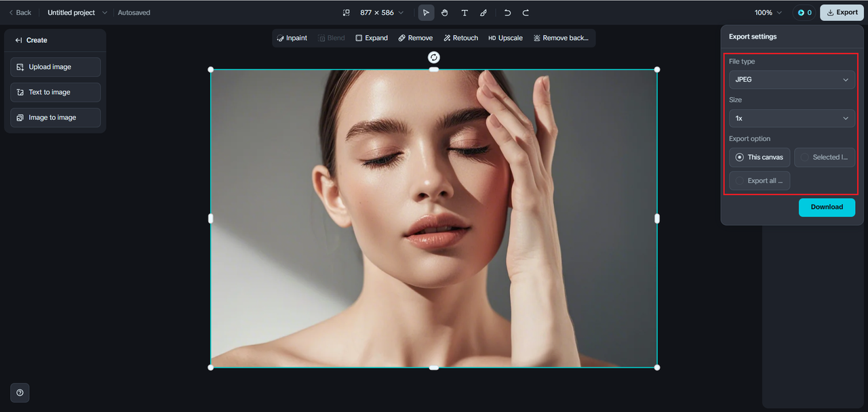Select the This canvas export option
868x412 pixels.
[759, 157]
